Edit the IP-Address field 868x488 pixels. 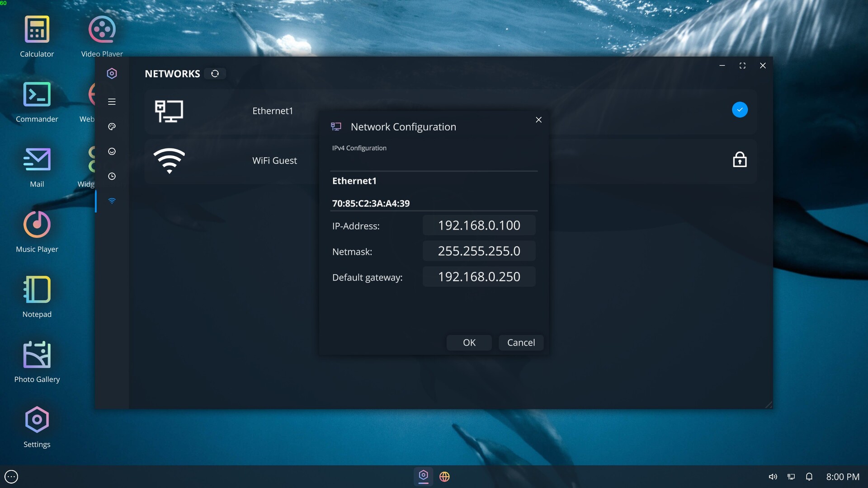[x=479, y=225]
